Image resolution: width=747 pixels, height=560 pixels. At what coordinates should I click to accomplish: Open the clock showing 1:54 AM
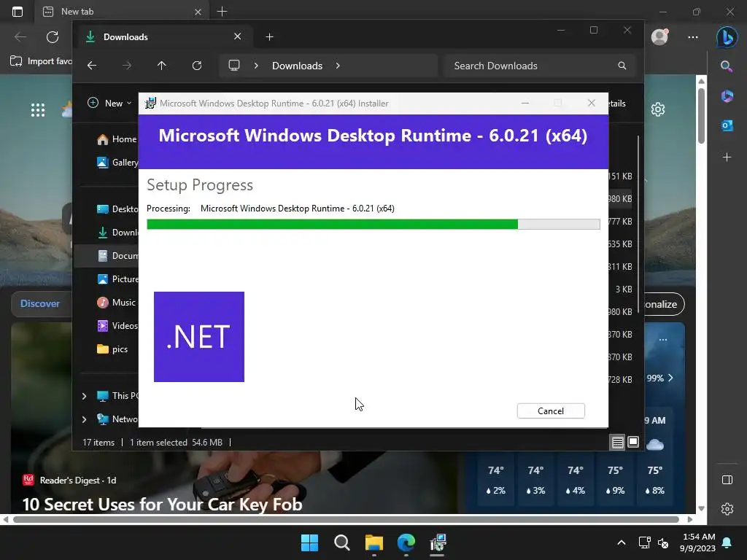coord(698,542)
